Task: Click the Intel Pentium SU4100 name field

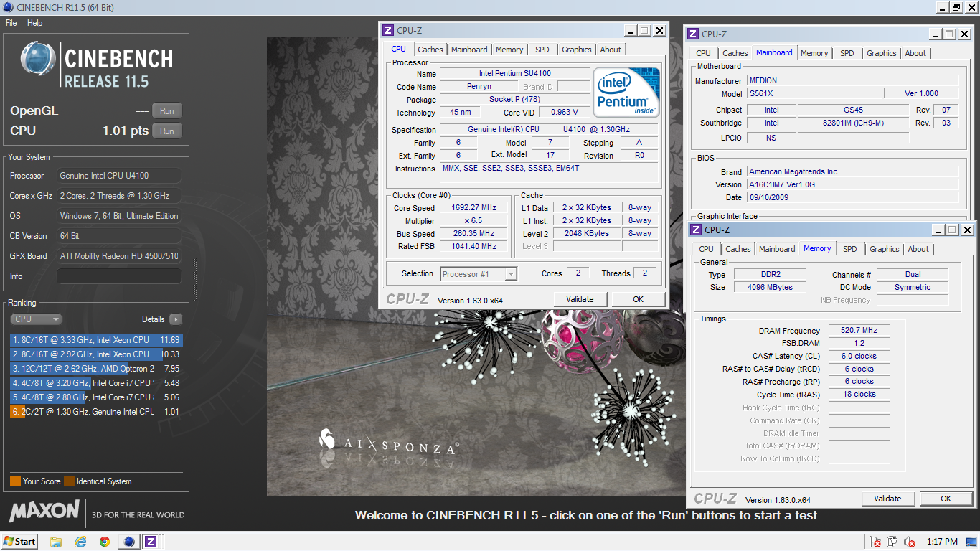Action: (514, 74)
